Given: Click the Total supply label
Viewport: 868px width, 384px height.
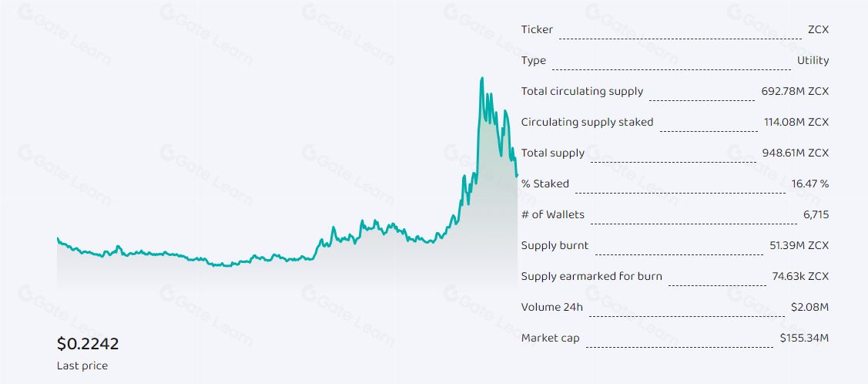Looking at the screenshot, I should click(x=553, y=153).
